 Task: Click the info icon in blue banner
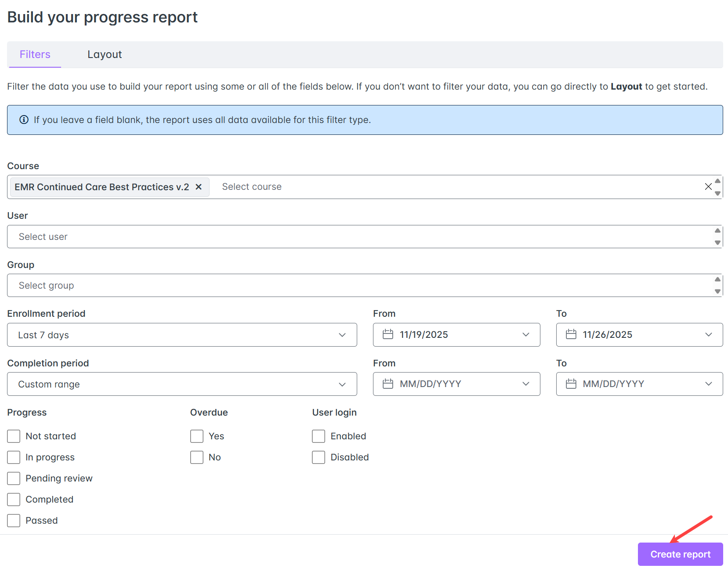[x=24, y=120]
